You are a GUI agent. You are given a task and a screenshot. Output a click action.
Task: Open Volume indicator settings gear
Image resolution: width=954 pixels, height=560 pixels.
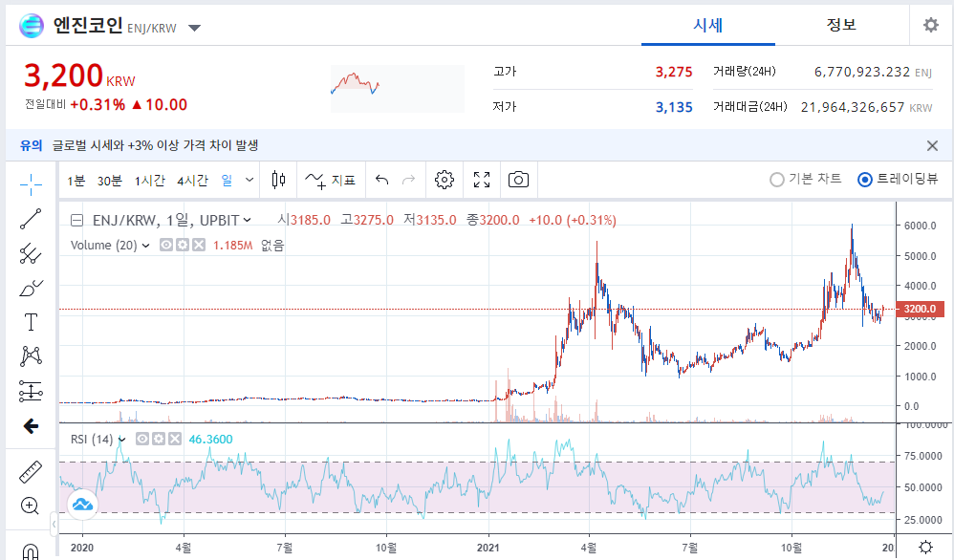pyautogui.click(x=183, y=245)
